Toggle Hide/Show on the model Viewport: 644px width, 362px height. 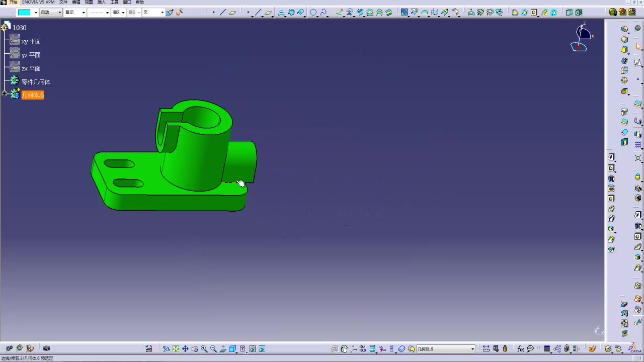click(x=252, y=348)
